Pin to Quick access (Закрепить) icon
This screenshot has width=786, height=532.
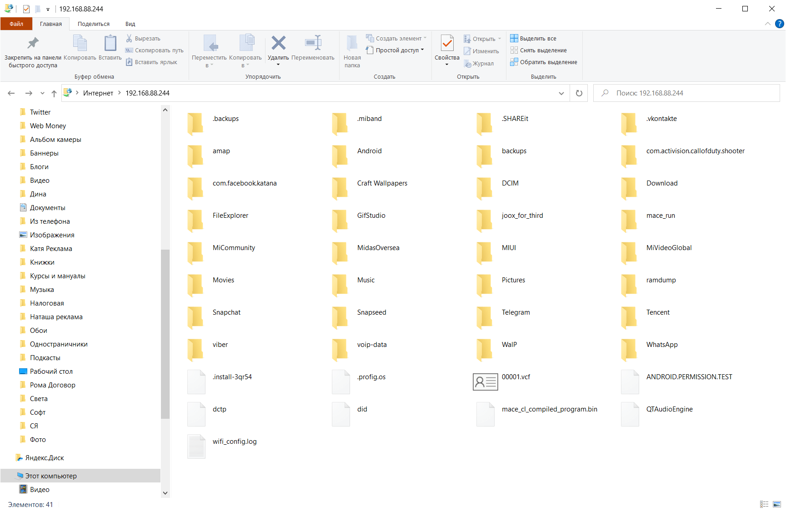pyautogui.click(x=33, y=44)
